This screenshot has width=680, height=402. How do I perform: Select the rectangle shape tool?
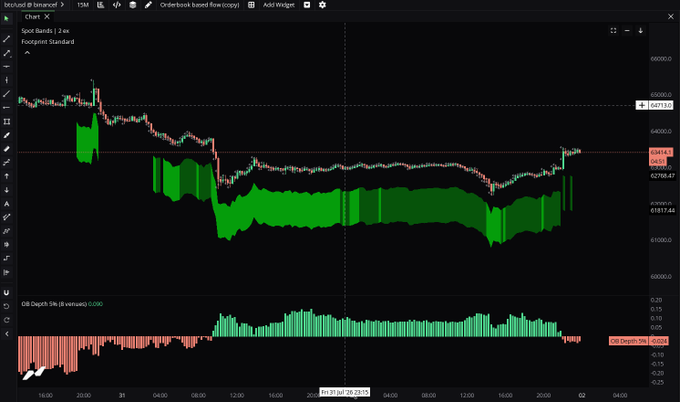7,121
